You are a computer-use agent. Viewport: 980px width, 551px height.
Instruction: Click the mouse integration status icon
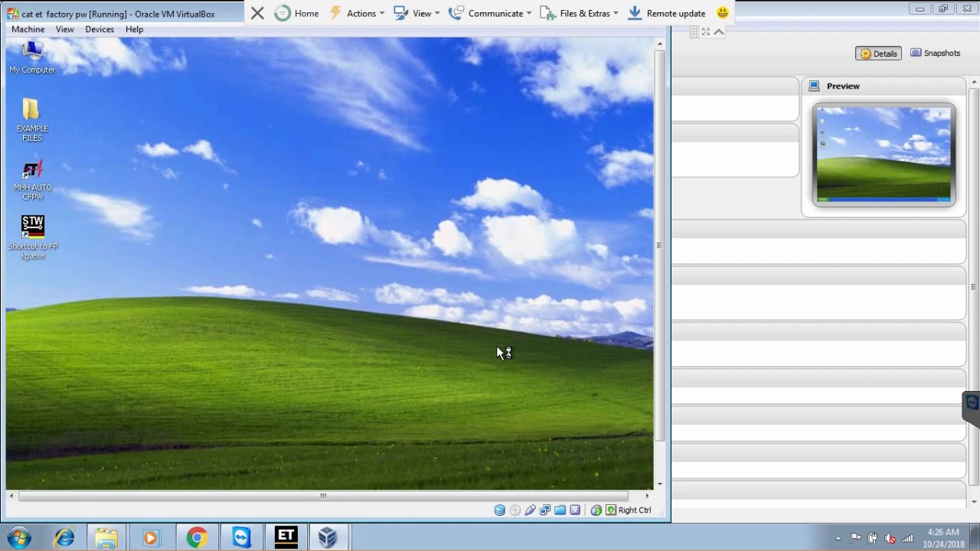(x=596, y=510)
